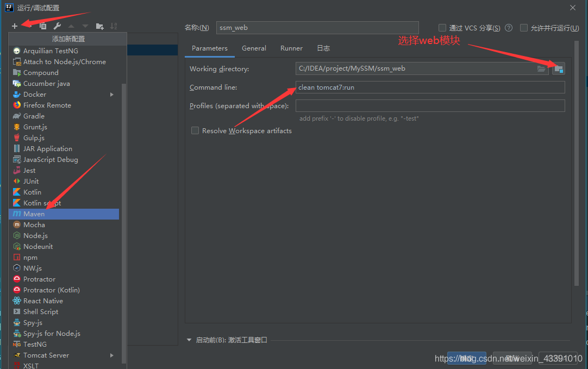
Task: Toggle the 通过 VCS 分享 checkbox
Action: [x=442, y=28]
